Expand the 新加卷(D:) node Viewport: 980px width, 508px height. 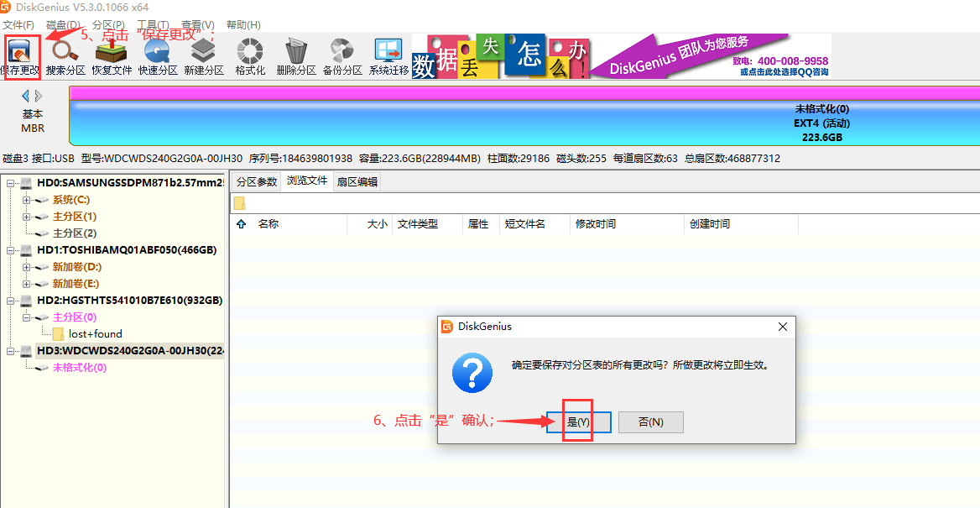point(26,267)
